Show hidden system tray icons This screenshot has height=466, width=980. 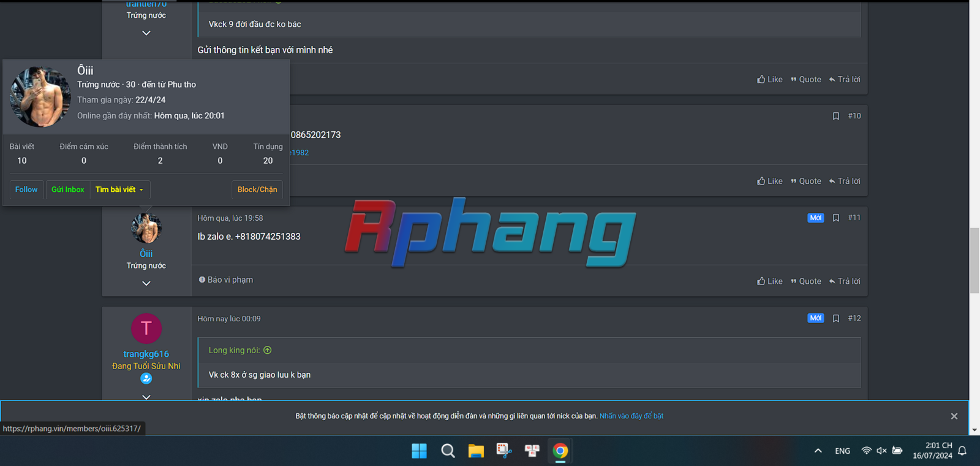pyautogui.click(x=818, y=451)
